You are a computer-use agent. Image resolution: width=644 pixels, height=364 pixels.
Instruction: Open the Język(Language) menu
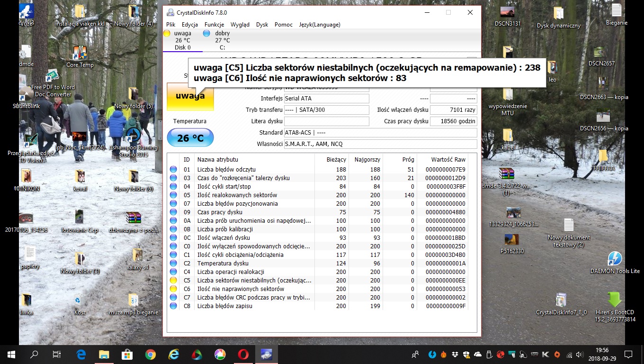pos(320,25)
